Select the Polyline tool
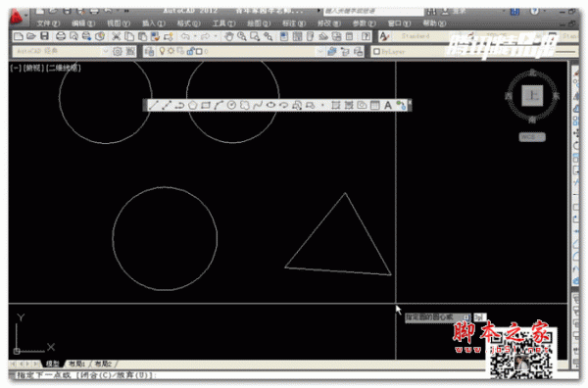Viewport: 588px width, 388px height. click(179, 106)
